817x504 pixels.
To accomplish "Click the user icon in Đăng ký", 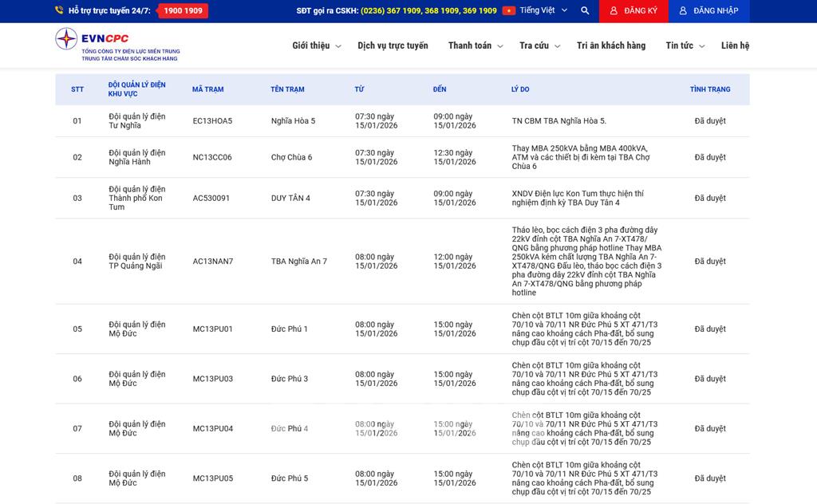I will pyautogui.click(x=613, y=11).
